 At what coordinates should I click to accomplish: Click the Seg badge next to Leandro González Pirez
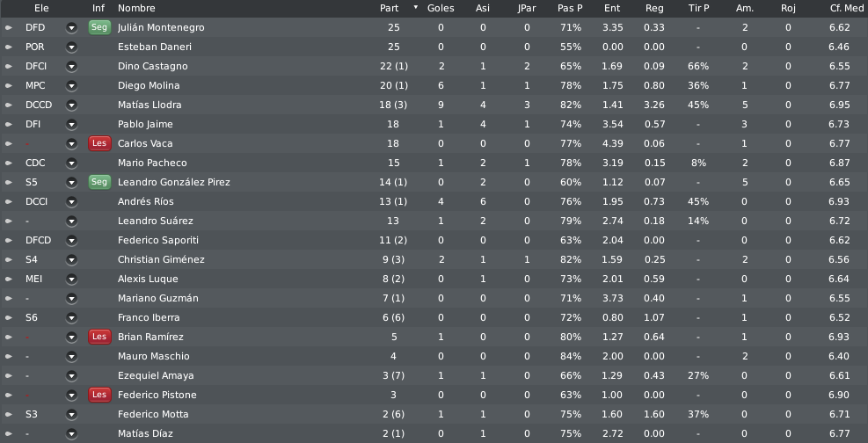click(x=99, y=182)
